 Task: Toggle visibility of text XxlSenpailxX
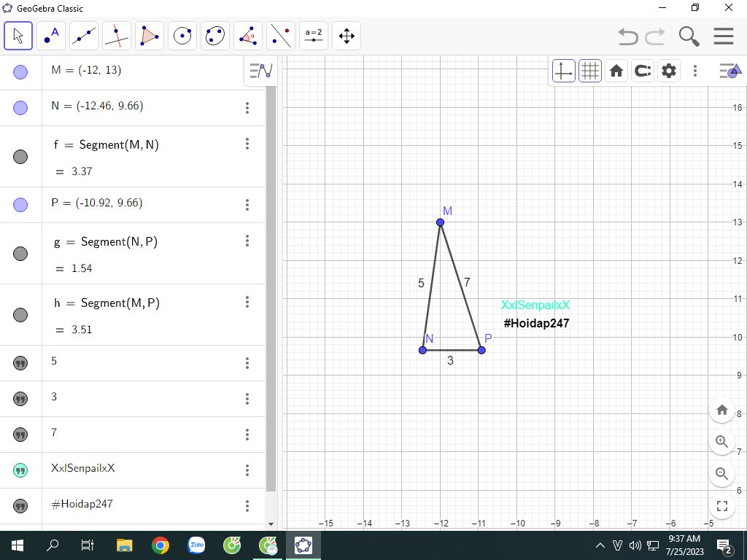click(x=20, y=470)
